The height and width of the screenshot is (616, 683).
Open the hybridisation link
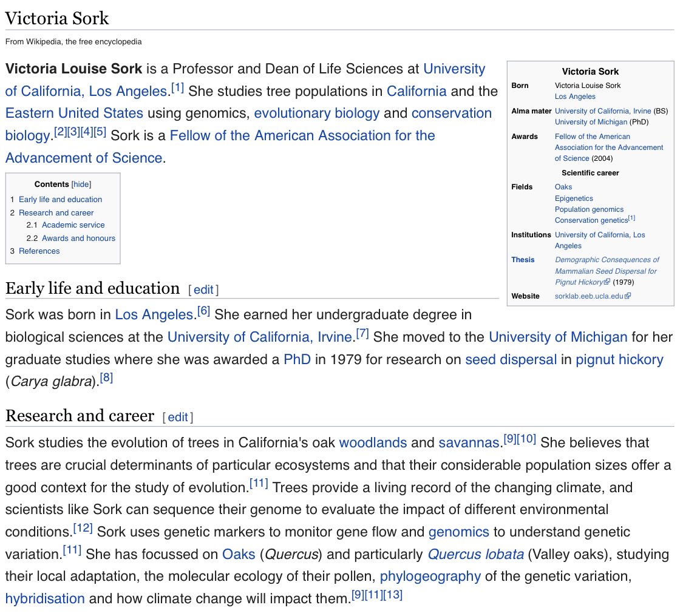(x=45, y=598)
